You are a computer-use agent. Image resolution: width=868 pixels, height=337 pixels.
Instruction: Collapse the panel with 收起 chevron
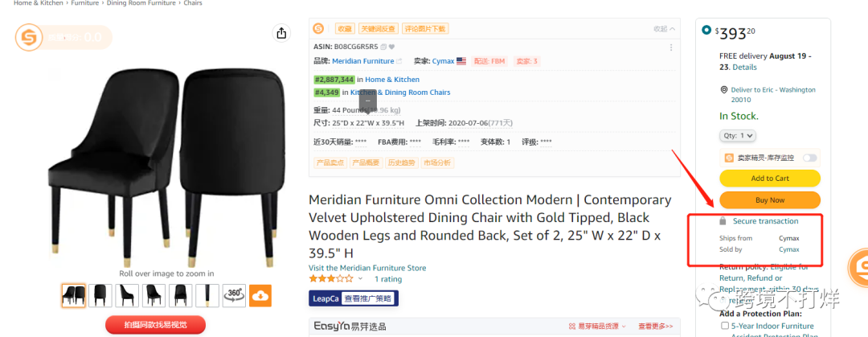[x=665, y=29]
